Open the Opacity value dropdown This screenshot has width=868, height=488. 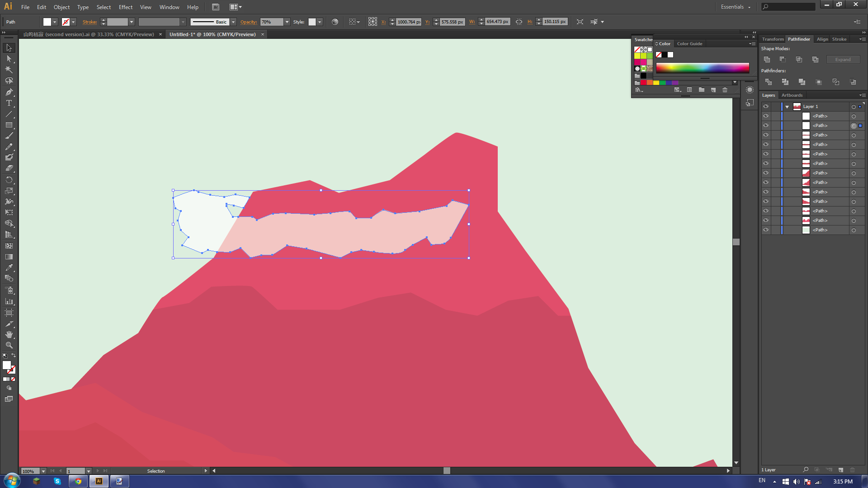[x=287, y=22]
